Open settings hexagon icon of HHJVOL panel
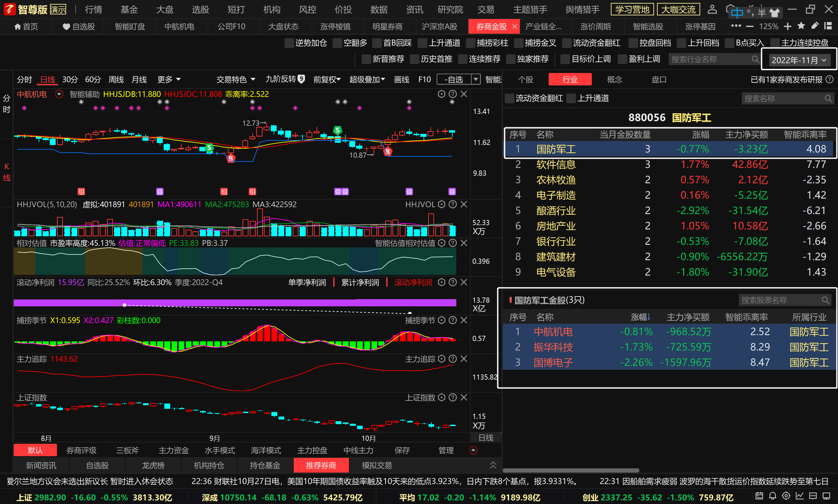Viewport: 838px width, 504px height. tap(441, 204)
